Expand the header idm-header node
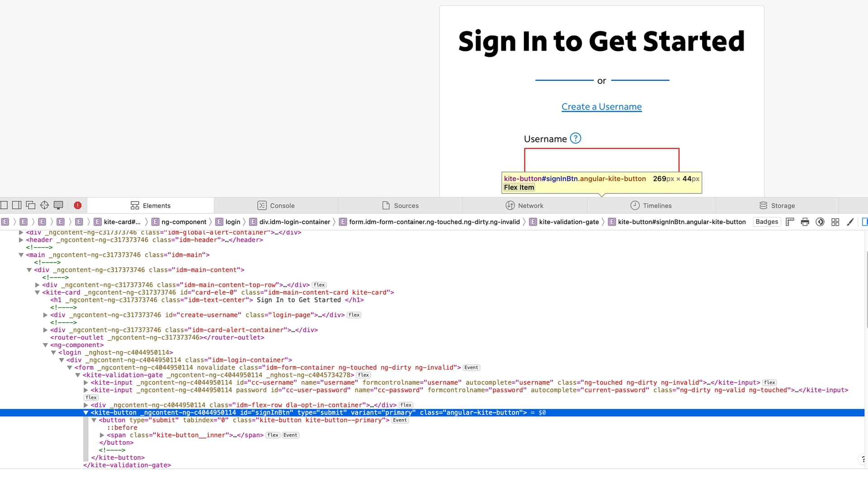 point(21,240)
